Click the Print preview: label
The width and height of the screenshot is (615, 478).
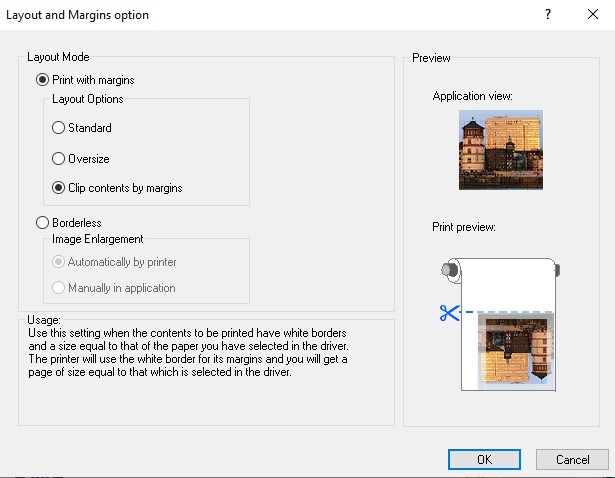[464, 227]
